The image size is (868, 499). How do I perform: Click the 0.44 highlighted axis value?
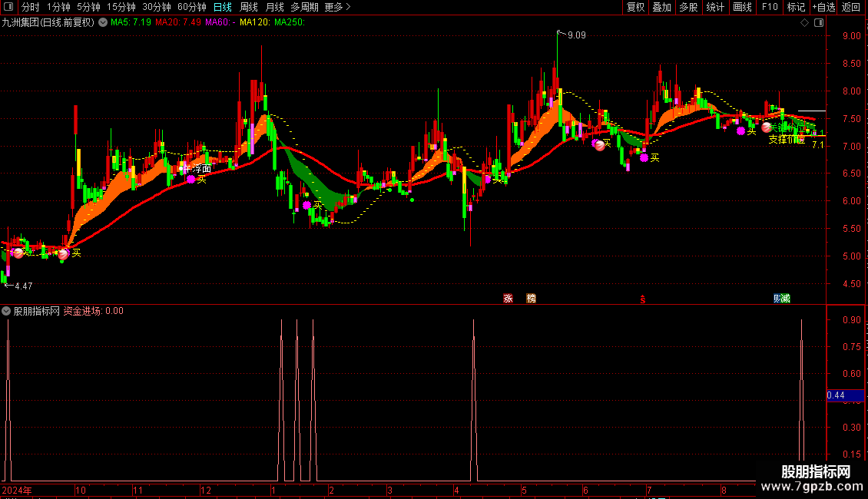[x=845, y=395]
